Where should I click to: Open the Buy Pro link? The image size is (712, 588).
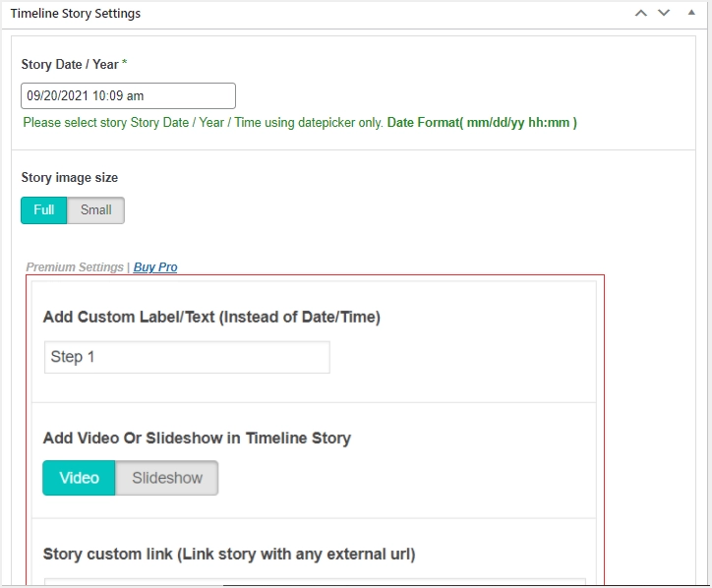coord(155,267)
